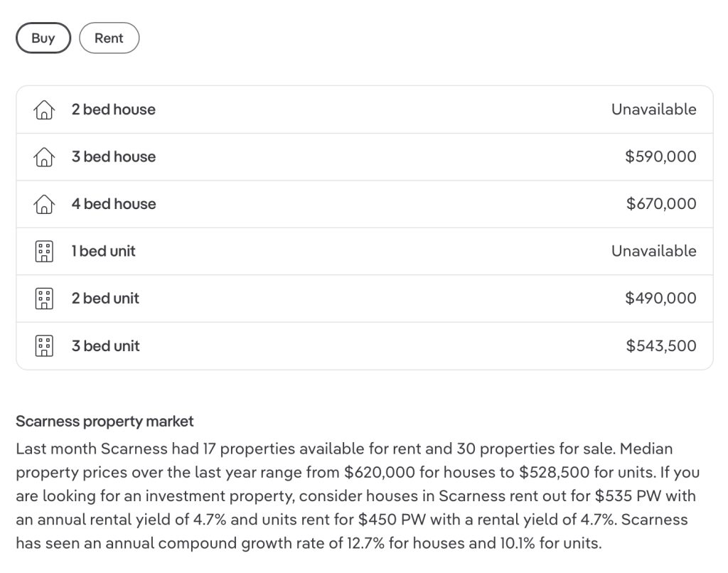Screen dimensions: 728x573
Task: Click the $590,000 median price
Action: click(660, 156)
